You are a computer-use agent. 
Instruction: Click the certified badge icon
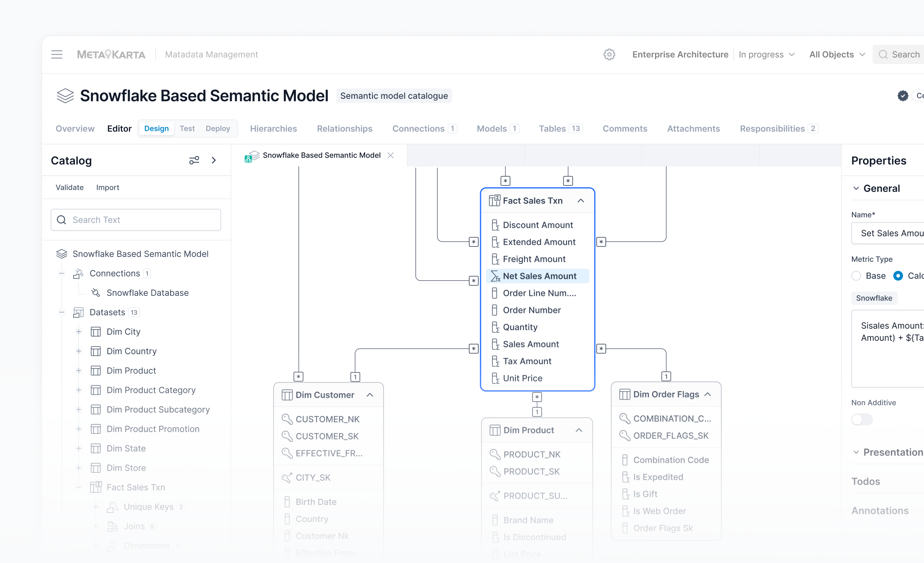(903, 96)
